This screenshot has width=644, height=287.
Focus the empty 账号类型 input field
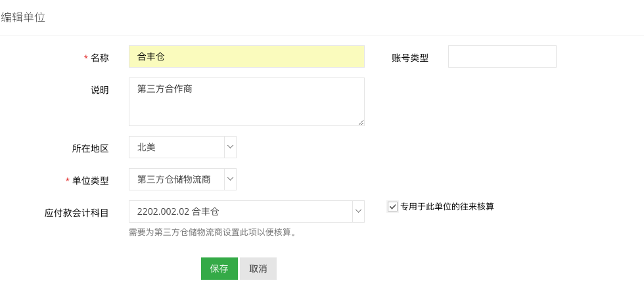[502, 56]
